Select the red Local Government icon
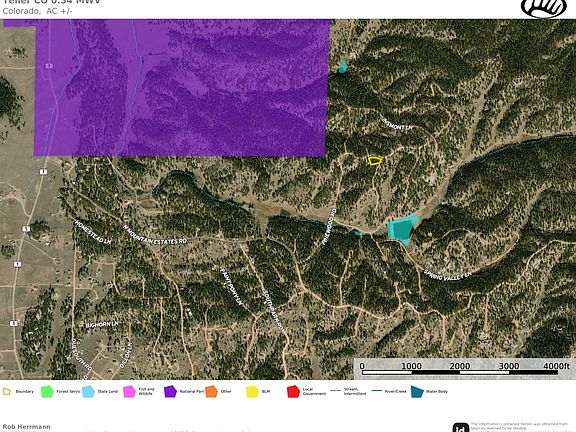The image size is (576, 432). 293,392
